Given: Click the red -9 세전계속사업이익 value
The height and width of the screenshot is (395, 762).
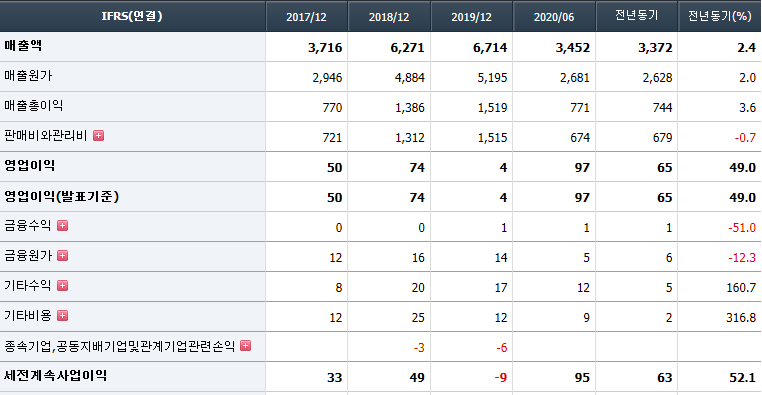Looking at the screenshot, I should 501,378.
